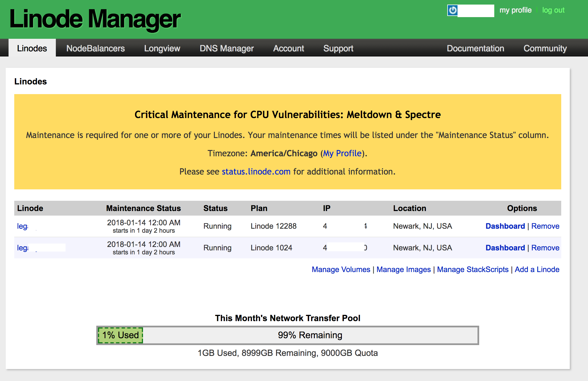588x381 pixels.
Task: Open the Manage Volumes link
Action: click(x=341, y=269)
